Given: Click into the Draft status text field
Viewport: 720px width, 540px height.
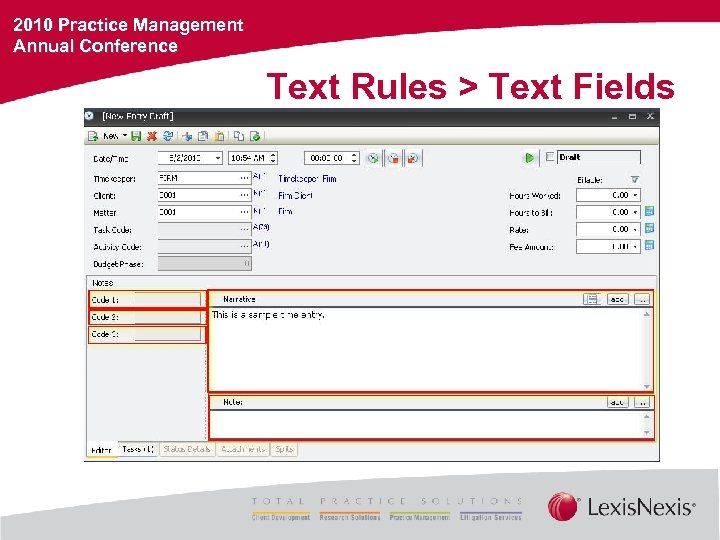Looking at the screenshot, I should (x=599, y=157).
